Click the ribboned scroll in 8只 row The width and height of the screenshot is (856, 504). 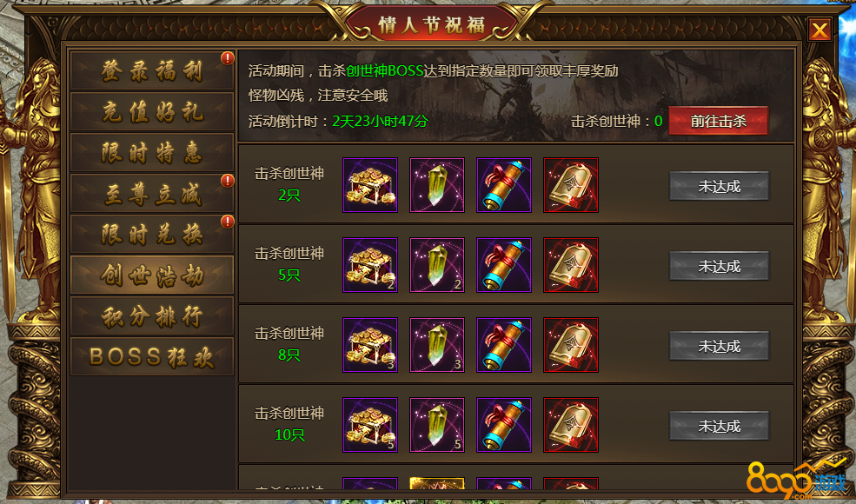click(x=504, y=345)
